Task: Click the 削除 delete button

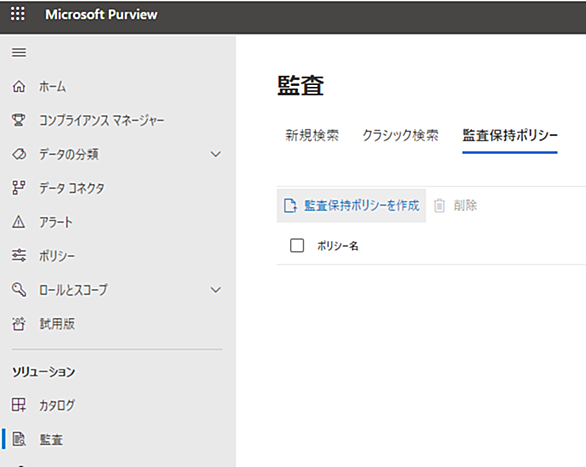Action: [x=455, y=205]
